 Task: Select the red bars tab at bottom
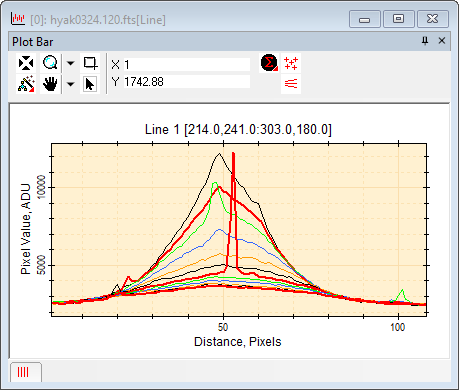coord(26,372)
